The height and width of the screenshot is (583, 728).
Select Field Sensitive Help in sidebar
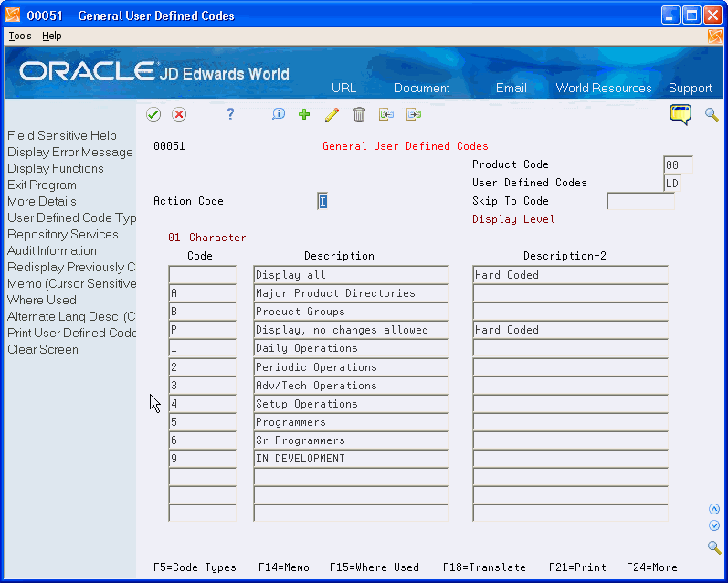click(x=62, y=135)
